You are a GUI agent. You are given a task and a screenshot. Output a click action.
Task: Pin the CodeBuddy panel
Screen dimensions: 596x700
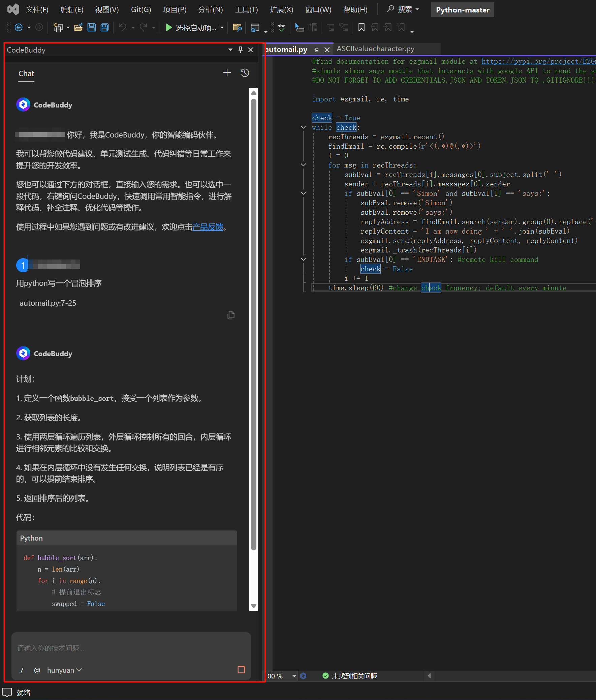[x=240, y=50]
